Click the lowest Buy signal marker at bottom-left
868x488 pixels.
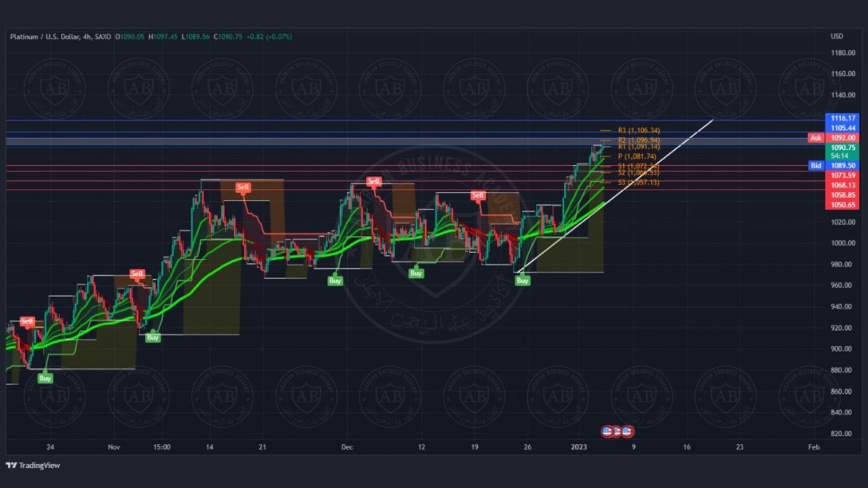tap(45, 379)
